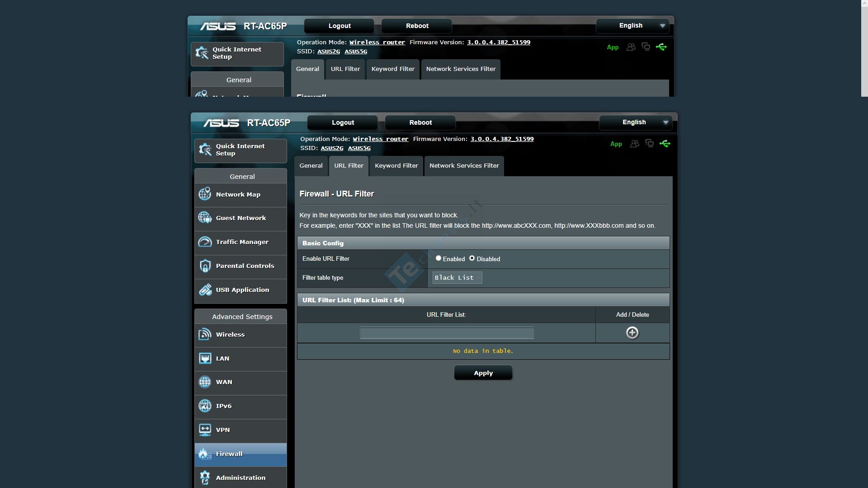Open Wireless router link in upper window

[377, 42]
